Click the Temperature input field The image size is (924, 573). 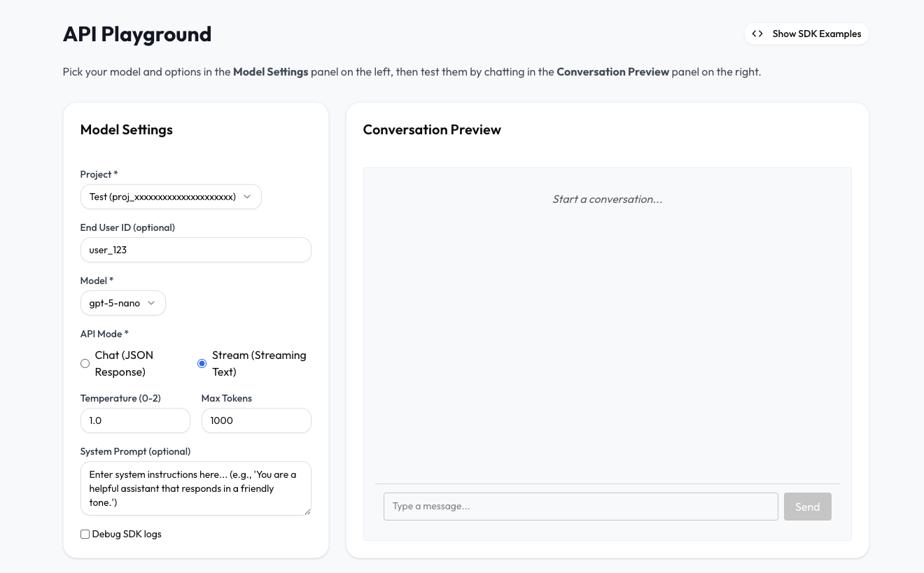[135, 420]
